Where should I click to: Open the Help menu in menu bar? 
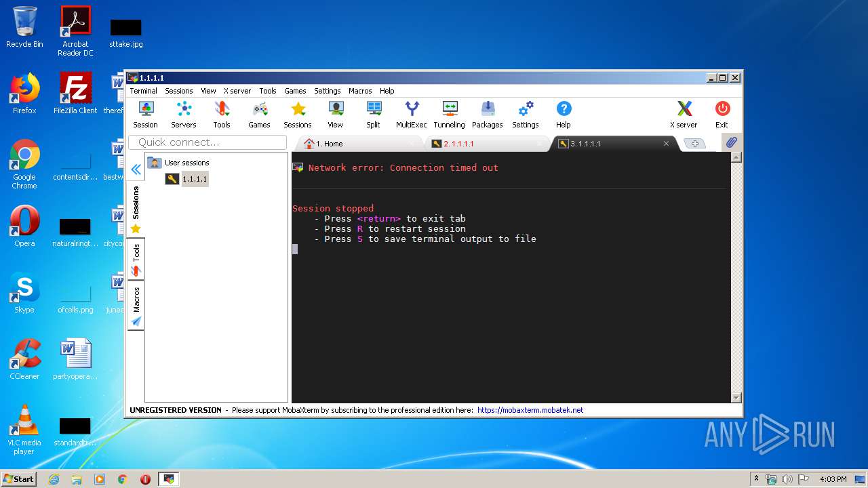click(x=387, y=91)
